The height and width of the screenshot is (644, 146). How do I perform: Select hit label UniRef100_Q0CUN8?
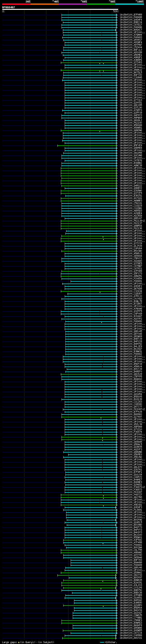pyautogui.click(x=131, y=156)
